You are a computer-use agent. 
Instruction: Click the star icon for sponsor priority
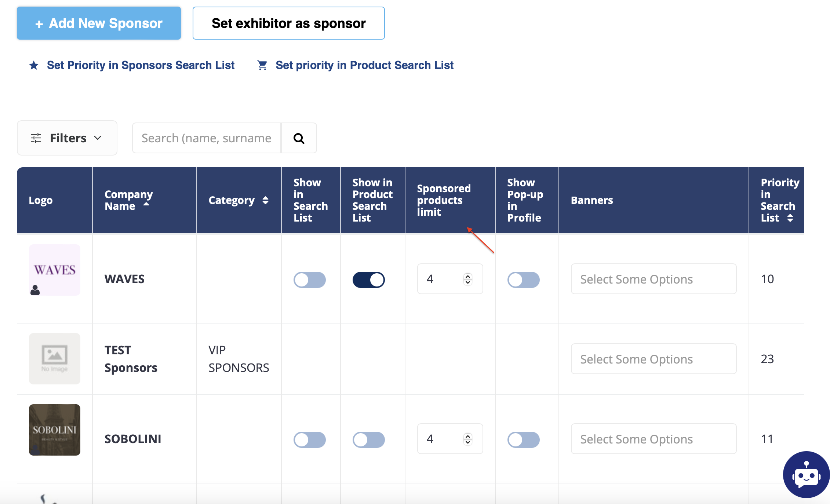tap(34, 65)
